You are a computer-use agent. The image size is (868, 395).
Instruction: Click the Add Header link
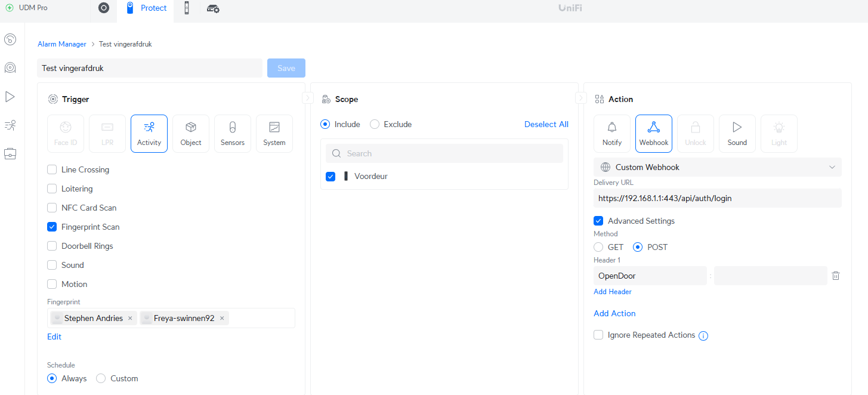click(x=612, y=292)
